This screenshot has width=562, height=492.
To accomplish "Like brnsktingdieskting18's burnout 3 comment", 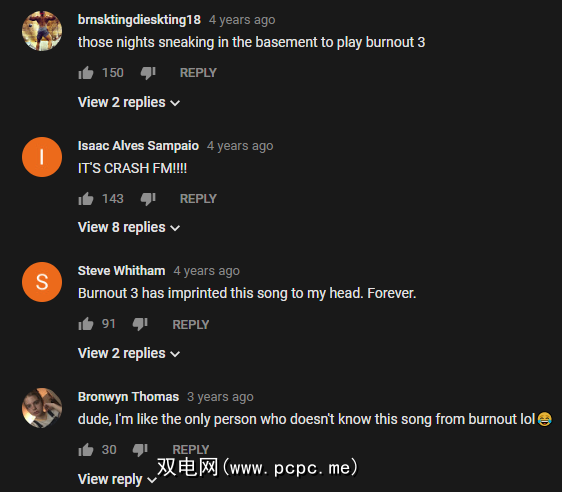I will pos(86,73).
